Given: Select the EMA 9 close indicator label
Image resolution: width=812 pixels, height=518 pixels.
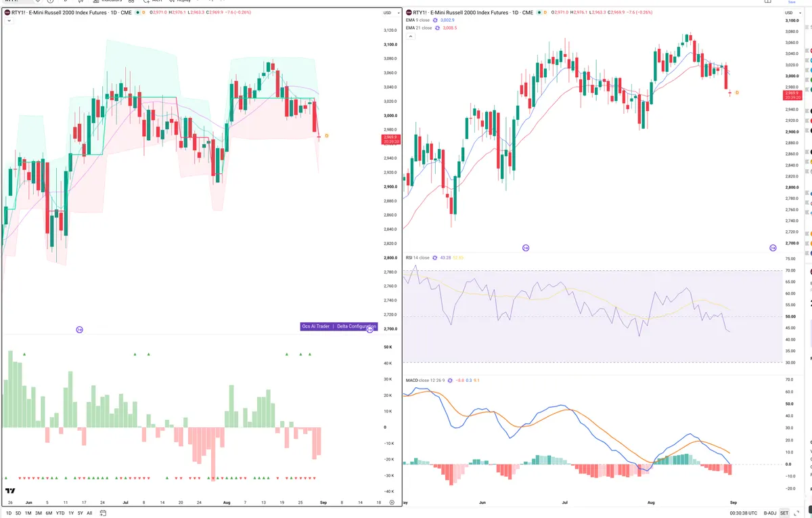Looking at the screenshot, I should [x=418, y=20].
